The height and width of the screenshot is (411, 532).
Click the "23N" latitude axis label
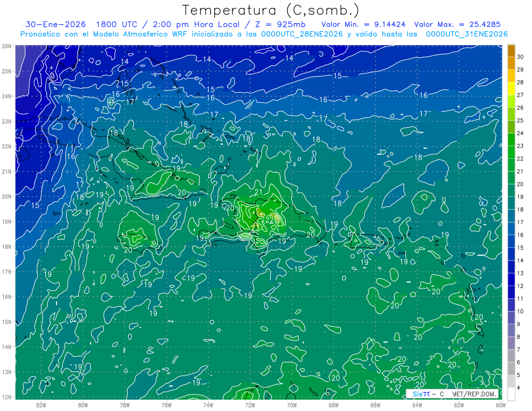pyautogui.click(x=6, y=121)
